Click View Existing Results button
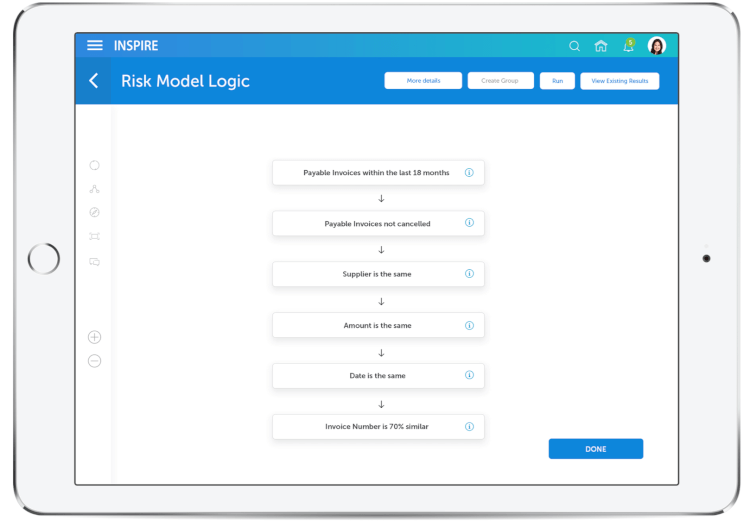Viewport: 750px width, 521px height. [619, 81]
